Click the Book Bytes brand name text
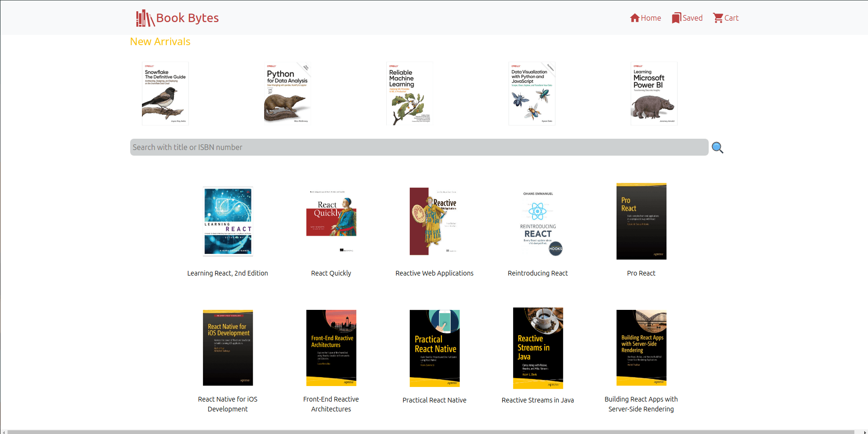Viewport: 868px width, 434px height. point(188,18)
